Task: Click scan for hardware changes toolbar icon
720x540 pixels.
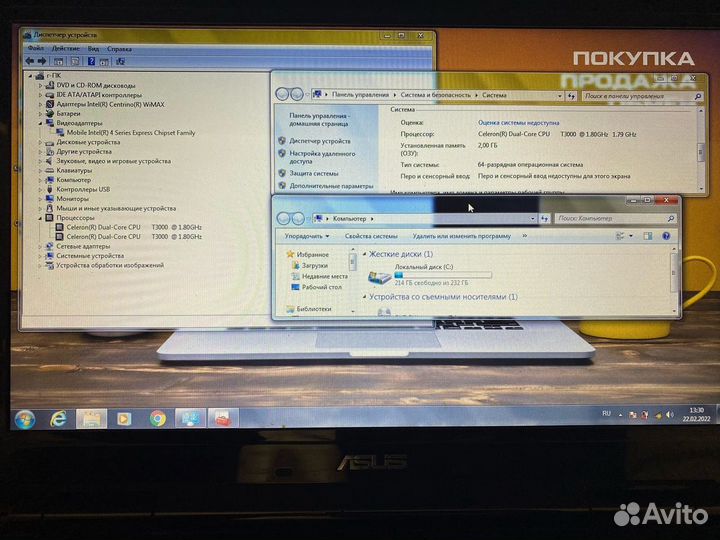Action: tap(120, 61)
